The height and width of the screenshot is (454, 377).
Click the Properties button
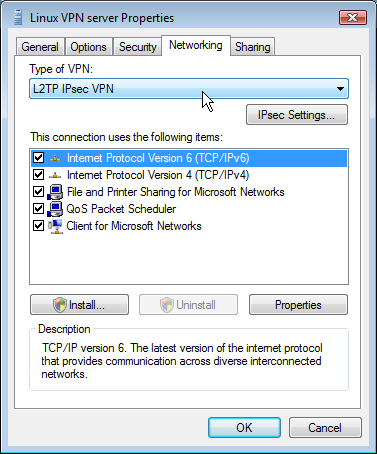[x=298, y=305]
